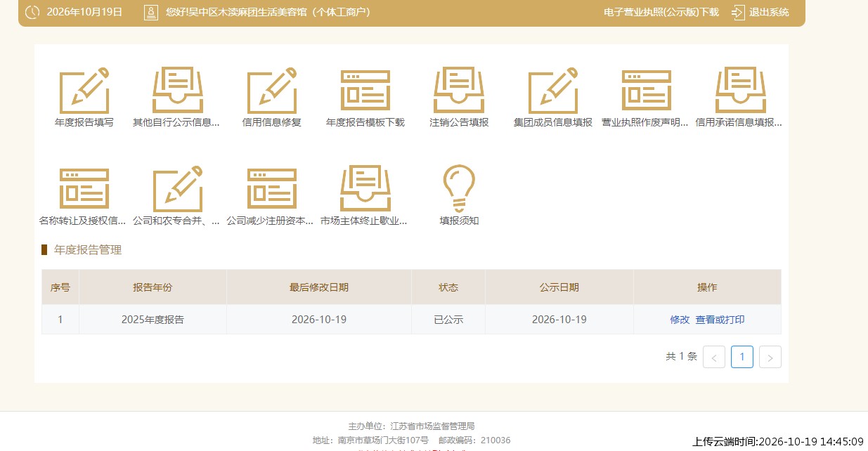Click the 退出系统 logout icon
The height and width of the screenshot is (451, 868).
(x=738, y=13)
